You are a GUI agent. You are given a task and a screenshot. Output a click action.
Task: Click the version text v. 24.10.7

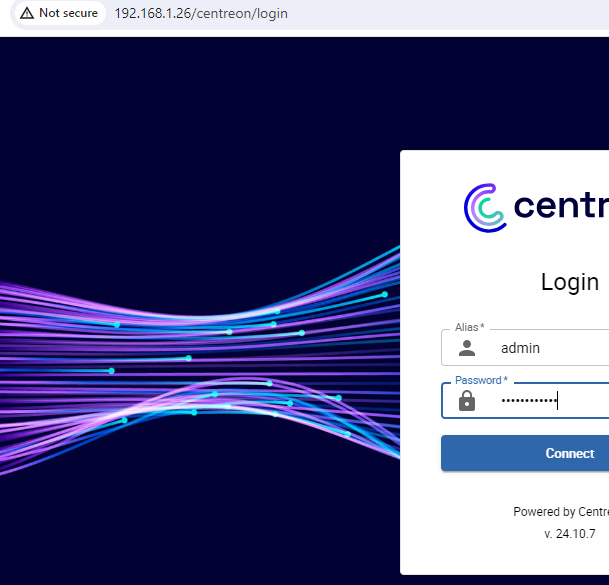point(570,534)
